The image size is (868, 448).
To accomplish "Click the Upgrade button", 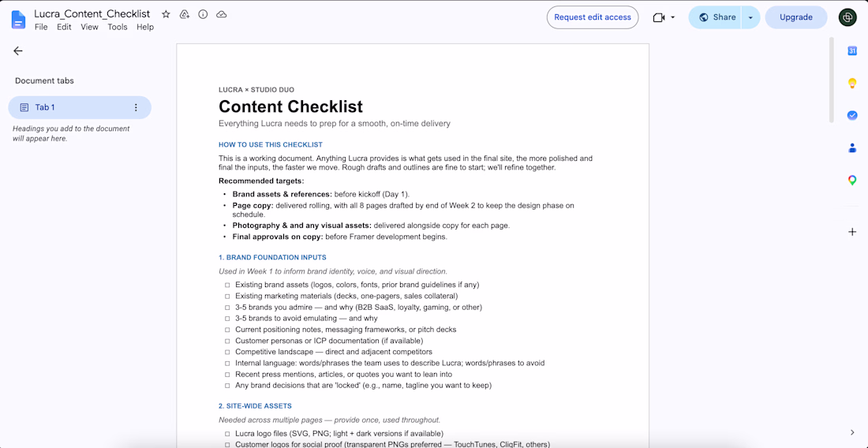I will [x=796, y=17].
